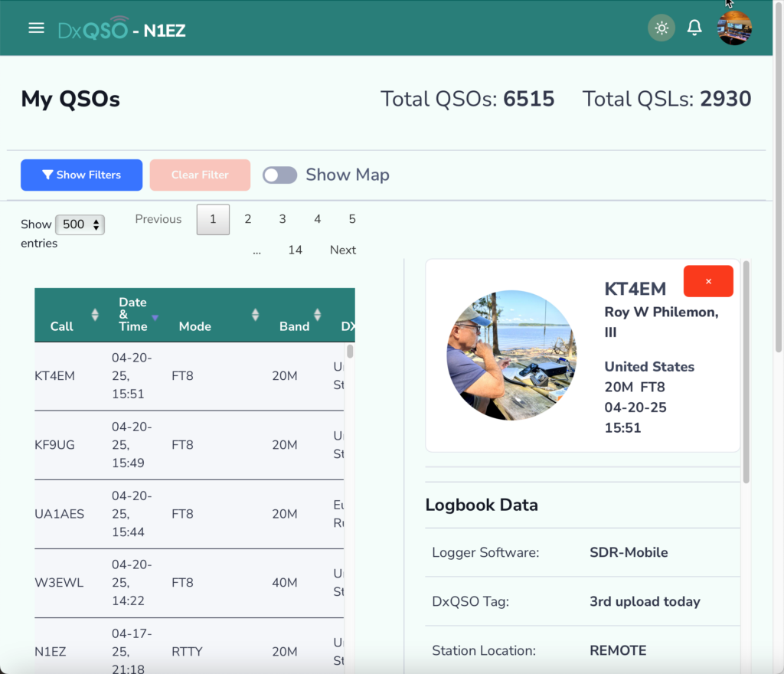Close the KT4EM details card

[708, 281]
